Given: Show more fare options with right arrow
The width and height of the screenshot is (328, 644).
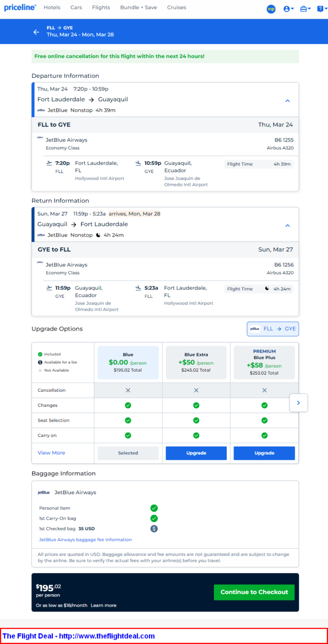Looking at the screenshot, I should point(299,403).
